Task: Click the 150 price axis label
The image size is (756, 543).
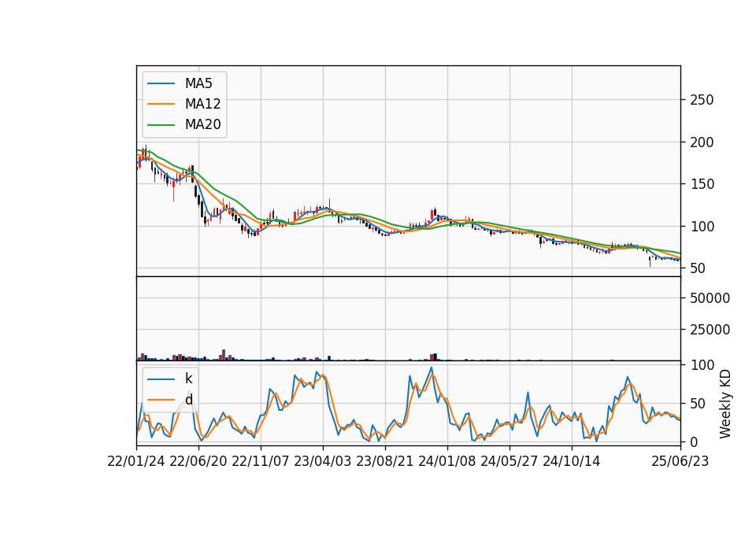Action: point(702,184)
